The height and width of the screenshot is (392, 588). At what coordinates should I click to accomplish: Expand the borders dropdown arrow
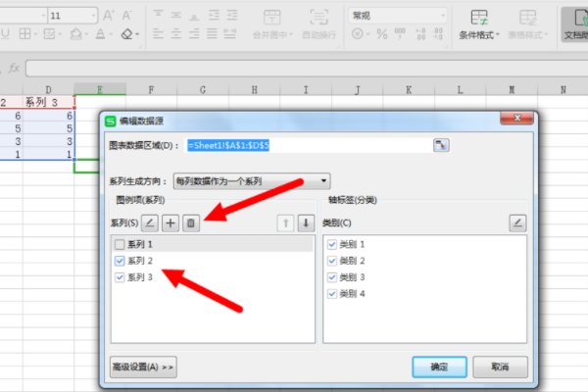coord(35,34)
